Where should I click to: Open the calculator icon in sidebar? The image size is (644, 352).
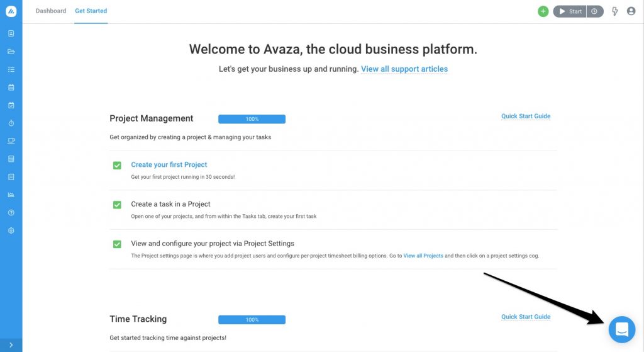tap(11, 159)
